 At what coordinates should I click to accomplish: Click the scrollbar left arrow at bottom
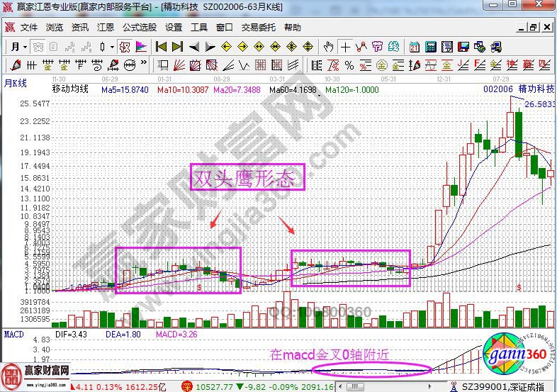[x=342, y=386]
